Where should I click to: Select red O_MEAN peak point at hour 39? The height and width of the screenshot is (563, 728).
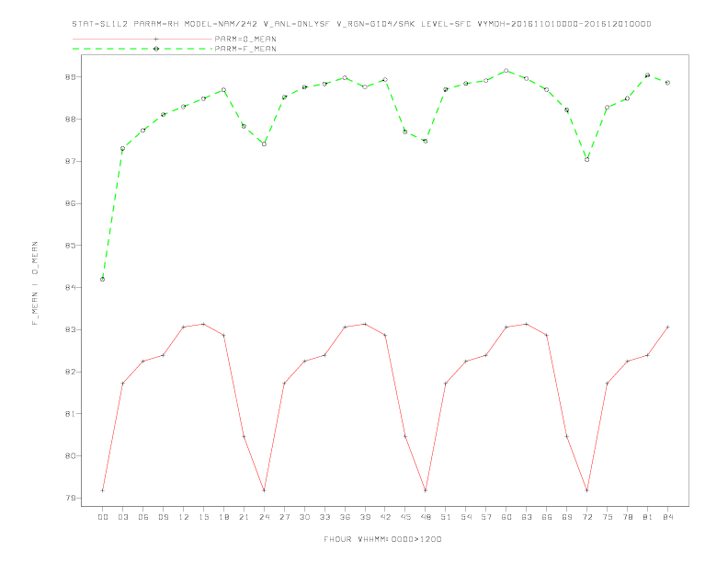365,324
